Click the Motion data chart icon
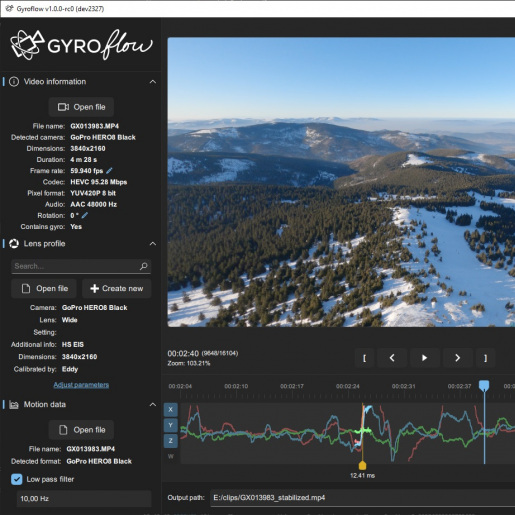515x515 pixels. (x=14, y=405)
